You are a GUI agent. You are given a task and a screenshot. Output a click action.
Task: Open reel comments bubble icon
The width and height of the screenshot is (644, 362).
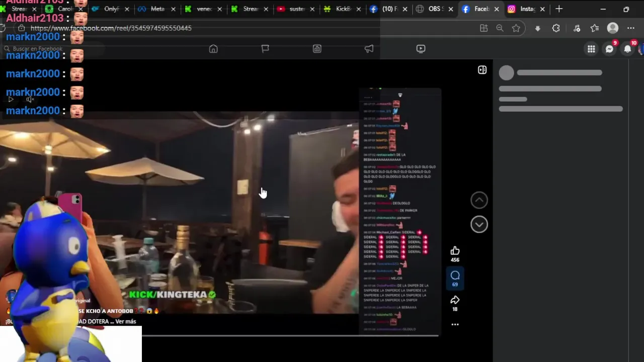(x=455, y=276)
